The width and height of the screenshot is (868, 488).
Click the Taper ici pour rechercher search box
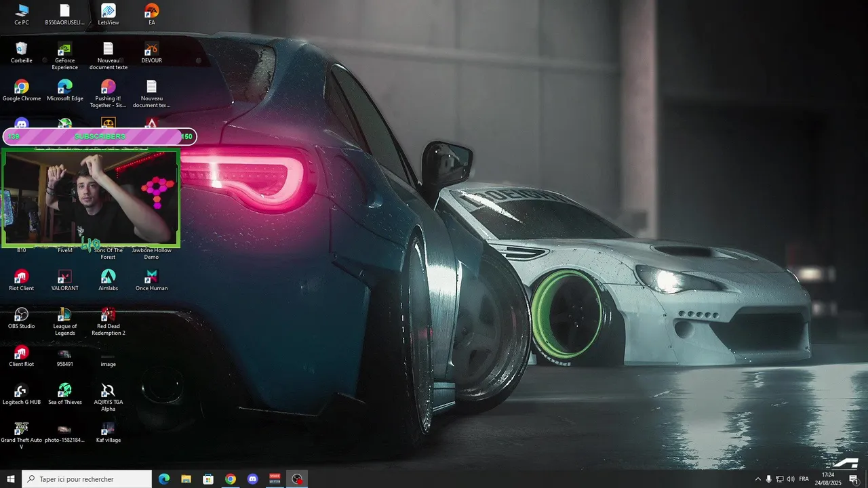coord(87,479)
